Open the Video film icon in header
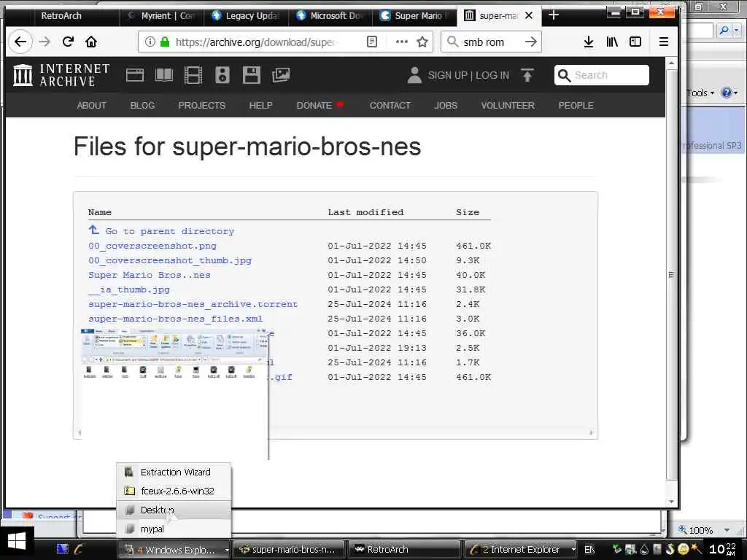This screenshot has height=560, width=747. 193,75
